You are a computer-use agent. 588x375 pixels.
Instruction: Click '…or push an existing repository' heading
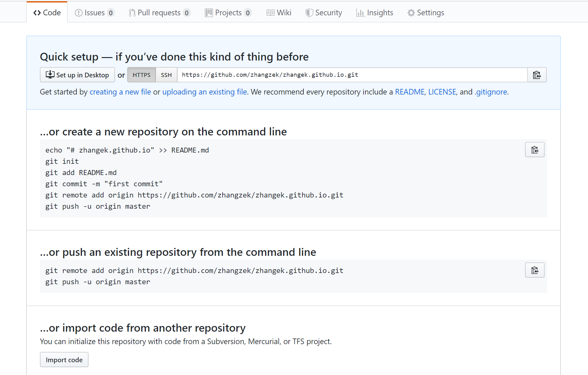pos(178,252)
